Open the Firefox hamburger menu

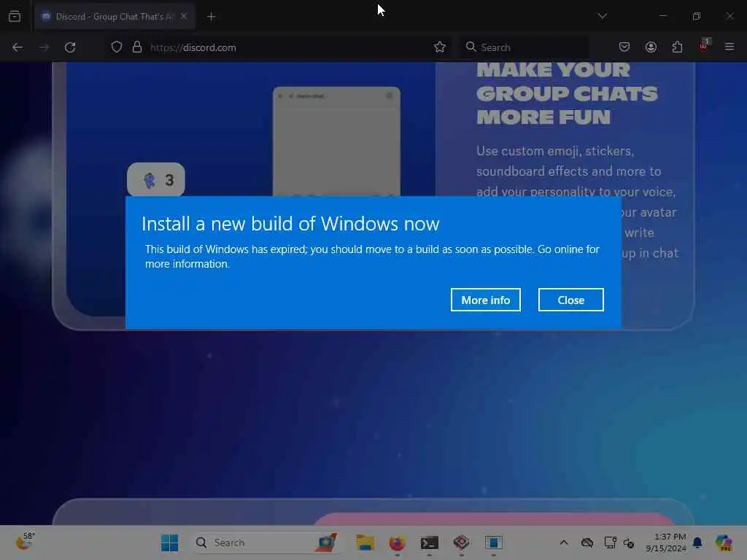point(729,47)
